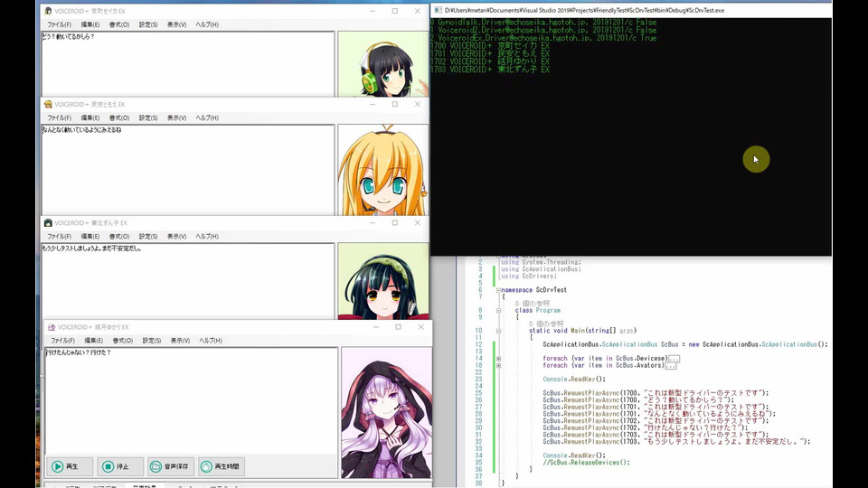Open 設定(S) menu in 東北ずん子 EX window
868x488 pixels.
point(147,236)
